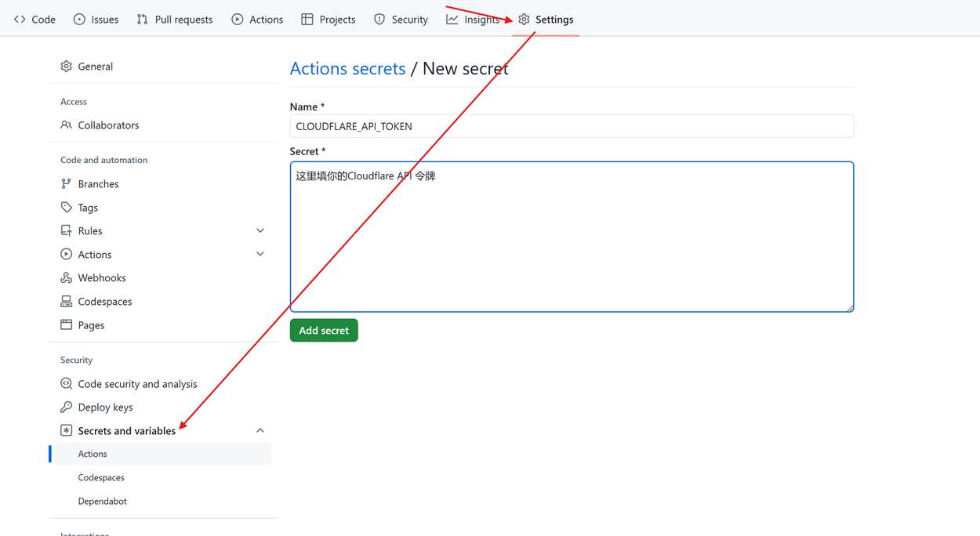Open Rules in the sidebar

[90, 231]
